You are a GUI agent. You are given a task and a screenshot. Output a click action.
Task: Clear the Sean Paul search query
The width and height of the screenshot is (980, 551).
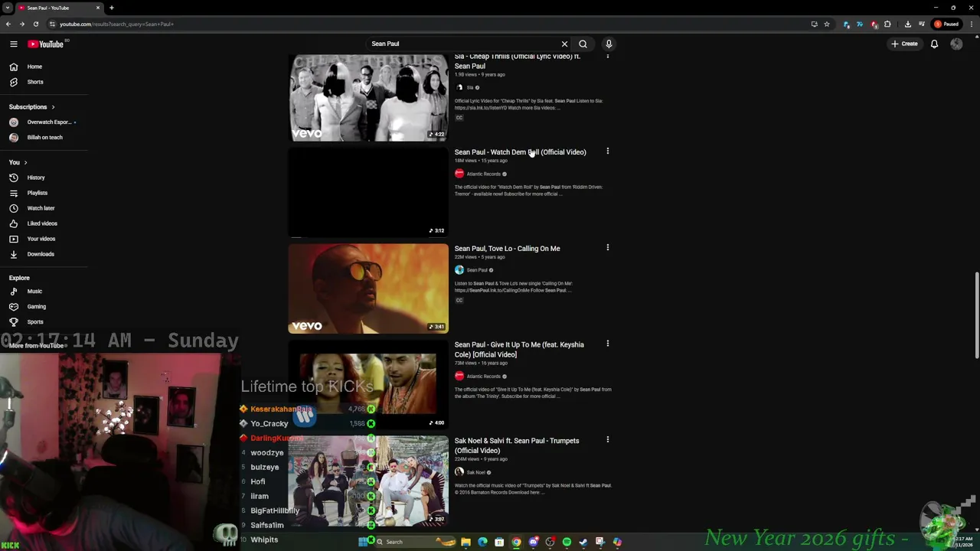tap(564, 44)
